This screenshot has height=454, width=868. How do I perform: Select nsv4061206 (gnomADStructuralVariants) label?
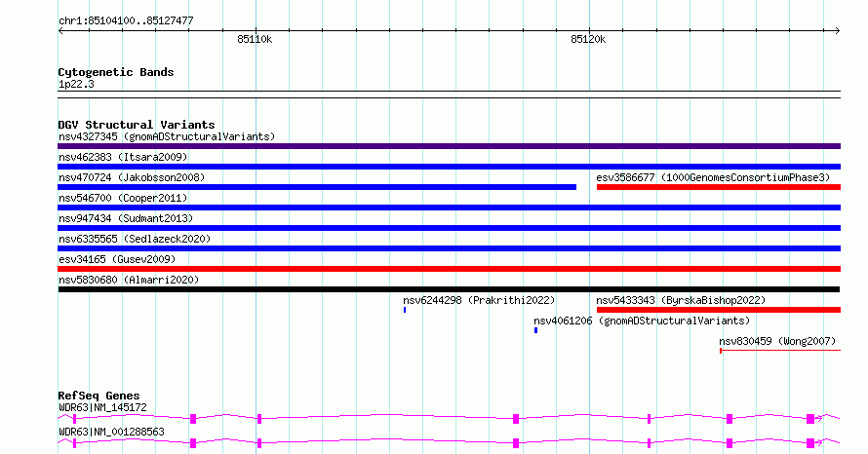pos(642,321)
